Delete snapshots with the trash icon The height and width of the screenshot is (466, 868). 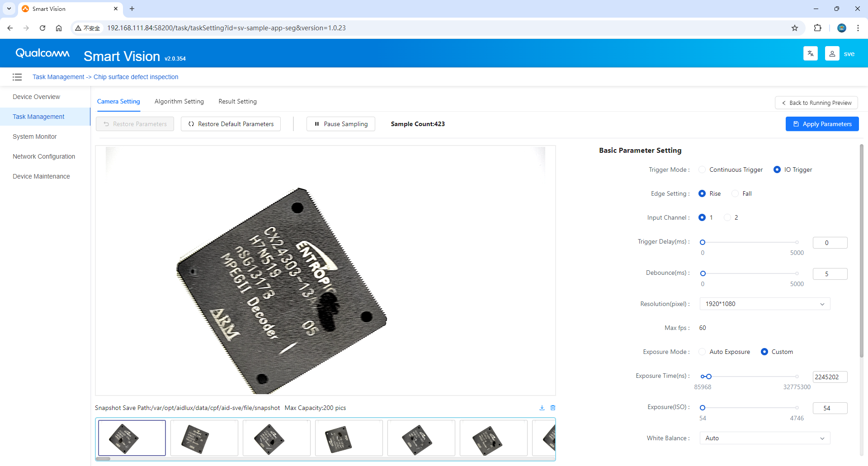(x=553, y=408)
